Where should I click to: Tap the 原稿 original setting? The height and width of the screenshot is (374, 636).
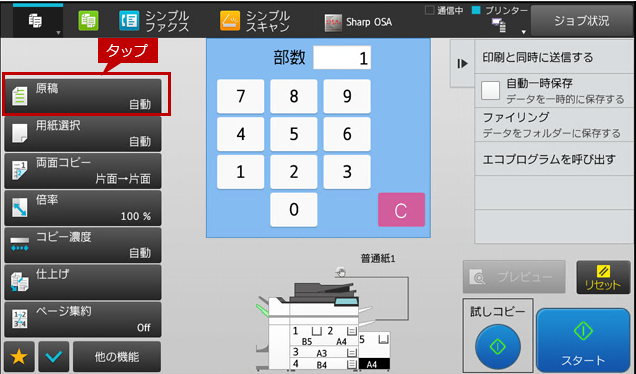83,97
